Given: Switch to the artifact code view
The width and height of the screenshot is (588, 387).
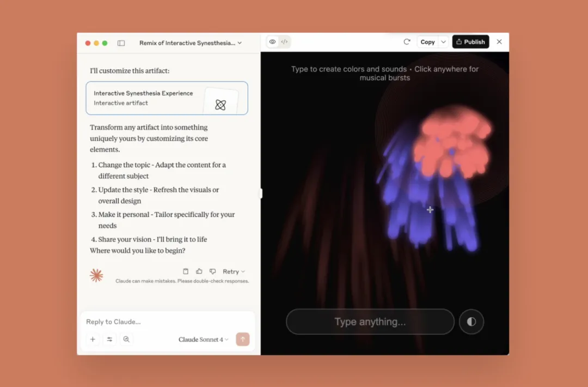Looking at the screenshot, I should (x=284, y=41).
